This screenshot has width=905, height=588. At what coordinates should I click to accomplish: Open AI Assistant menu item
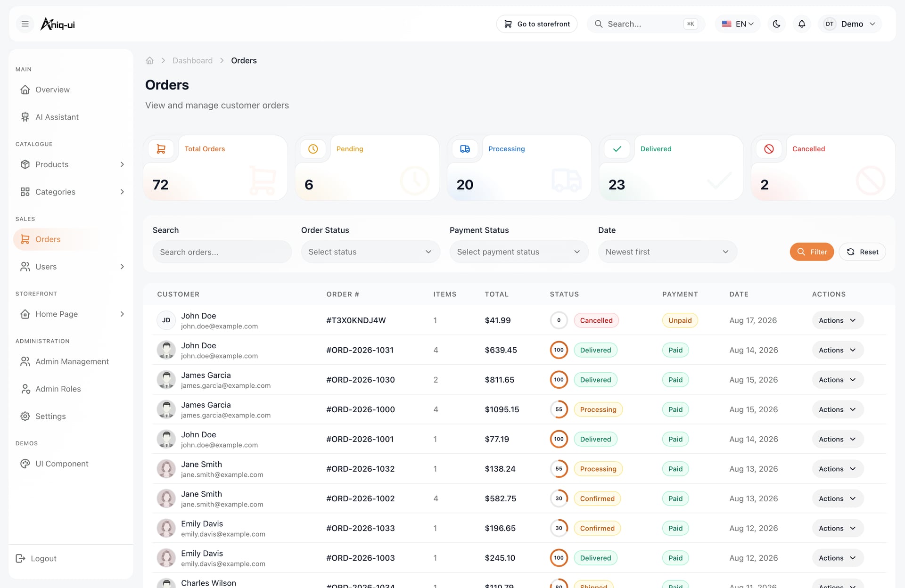coord(71,117)
